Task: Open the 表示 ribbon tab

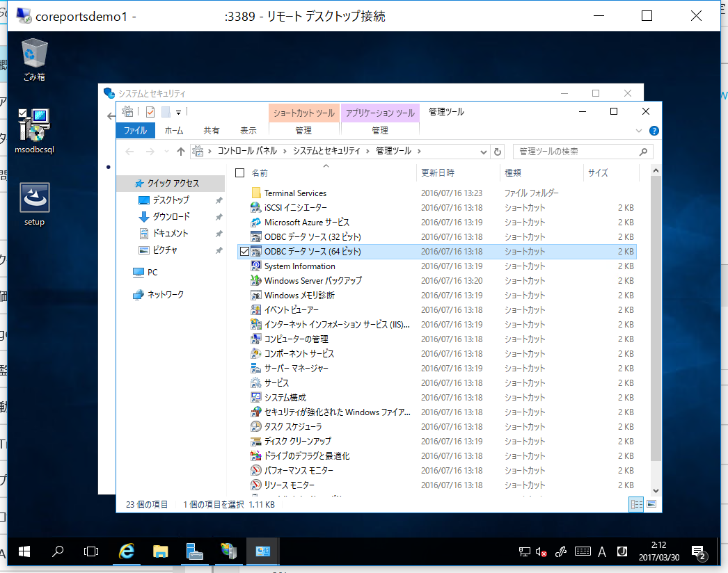Action: [248, 130]
